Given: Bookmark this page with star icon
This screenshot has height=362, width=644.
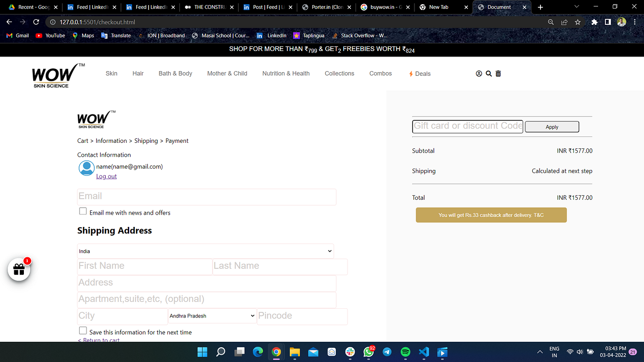Looking at the screenshot, I should pos(578,22).
